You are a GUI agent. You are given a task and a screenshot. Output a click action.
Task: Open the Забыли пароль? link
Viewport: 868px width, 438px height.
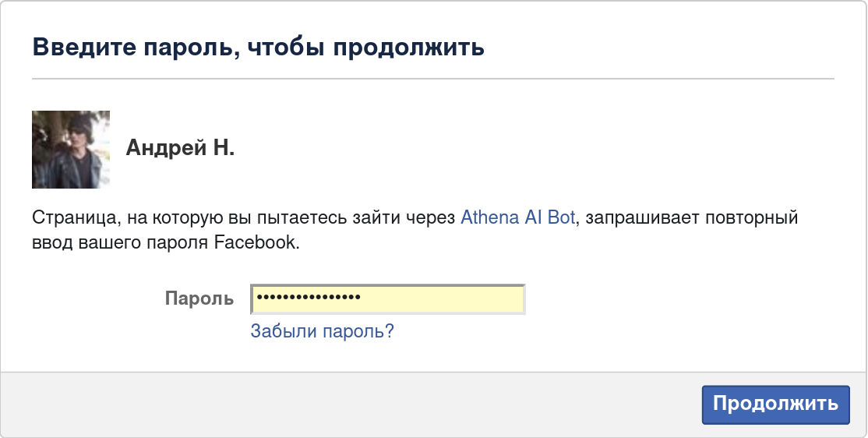tap(322, 331)
